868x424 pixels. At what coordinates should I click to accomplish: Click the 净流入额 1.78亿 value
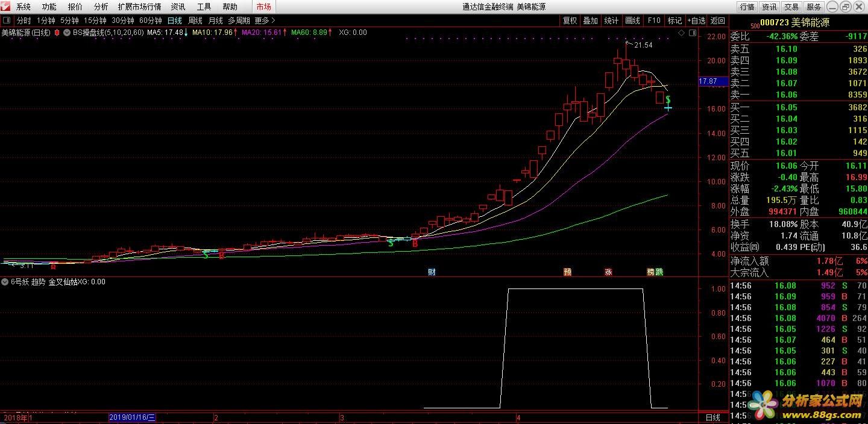click(x=831, y=261)
